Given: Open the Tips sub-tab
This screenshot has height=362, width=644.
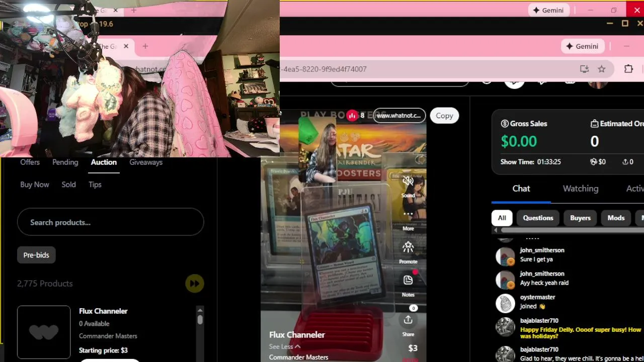Looking at the screenshot, I should (95, 185).
